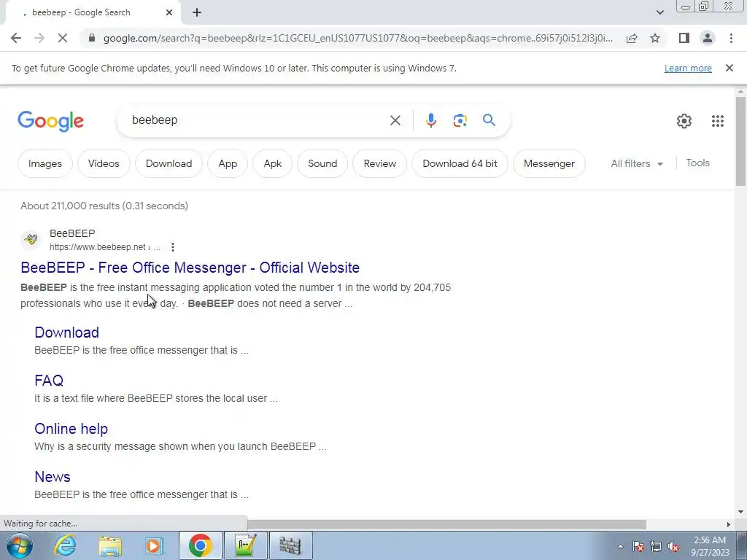The height and width of the screenshot is (560, 747).
Task: Select the About 211,000 results text
Action: [x=104, y=206]
